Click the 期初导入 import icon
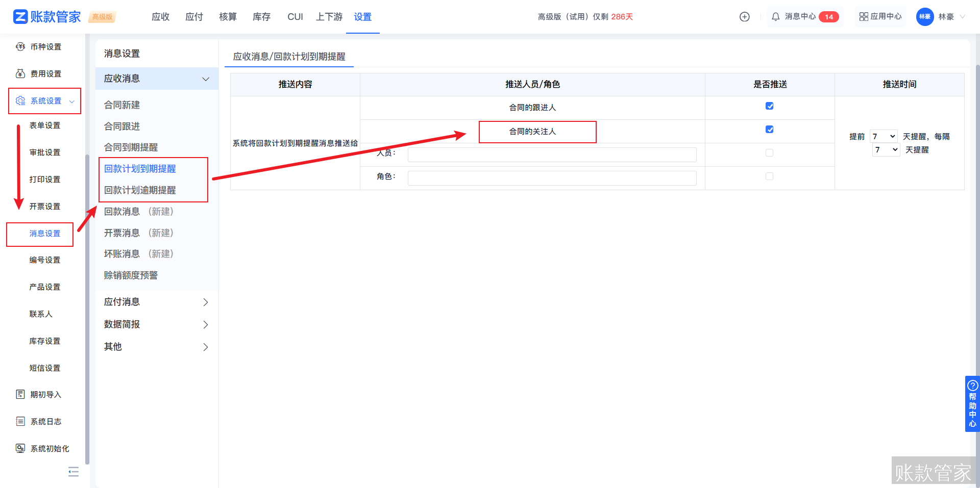This screenshot has width=980, height=488. 20,394
